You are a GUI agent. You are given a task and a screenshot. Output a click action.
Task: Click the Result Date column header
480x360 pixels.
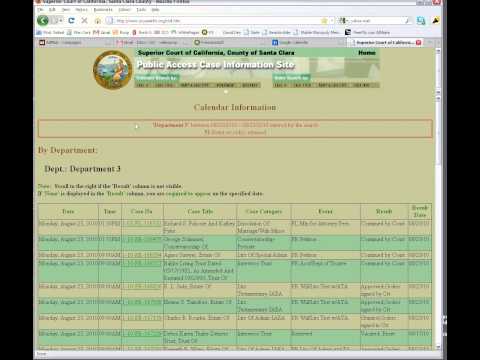(x=420, y=211)
